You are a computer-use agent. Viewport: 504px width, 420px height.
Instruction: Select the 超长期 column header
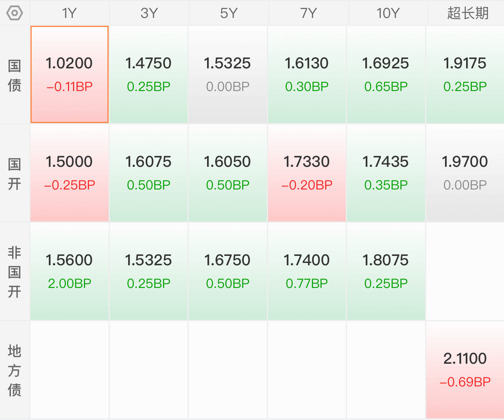click(467, 13)
